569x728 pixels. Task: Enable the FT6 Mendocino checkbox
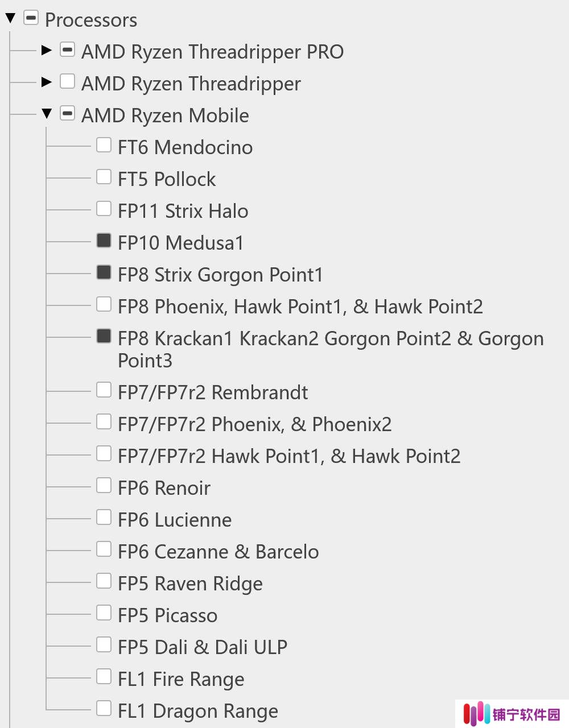pos(104,145)
